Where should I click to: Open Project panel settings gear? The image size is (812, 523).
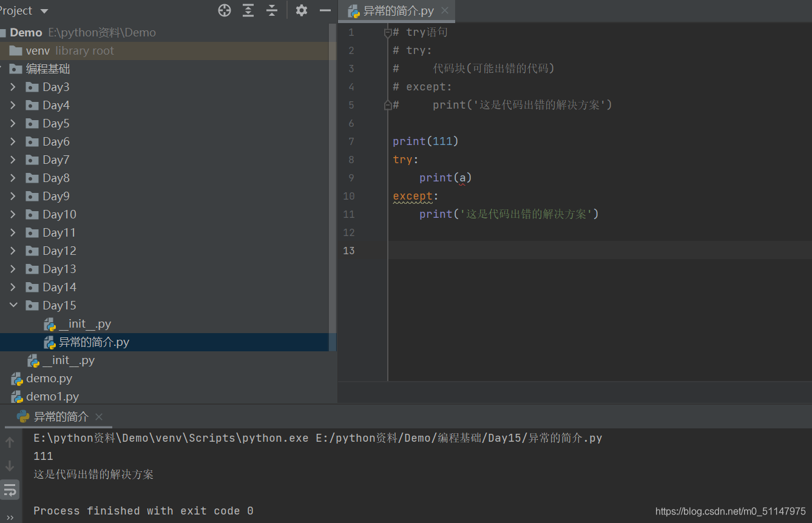coord(302,10)
